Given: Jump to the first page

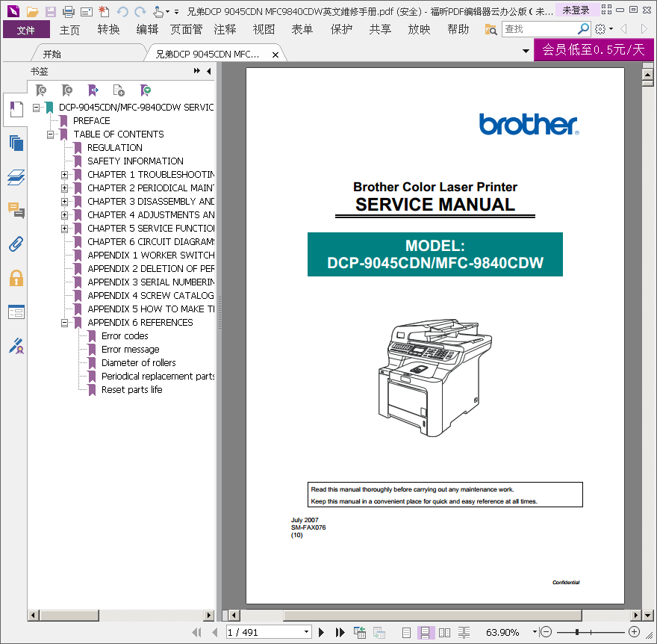Looking at the screenshot, I should 196,632.
